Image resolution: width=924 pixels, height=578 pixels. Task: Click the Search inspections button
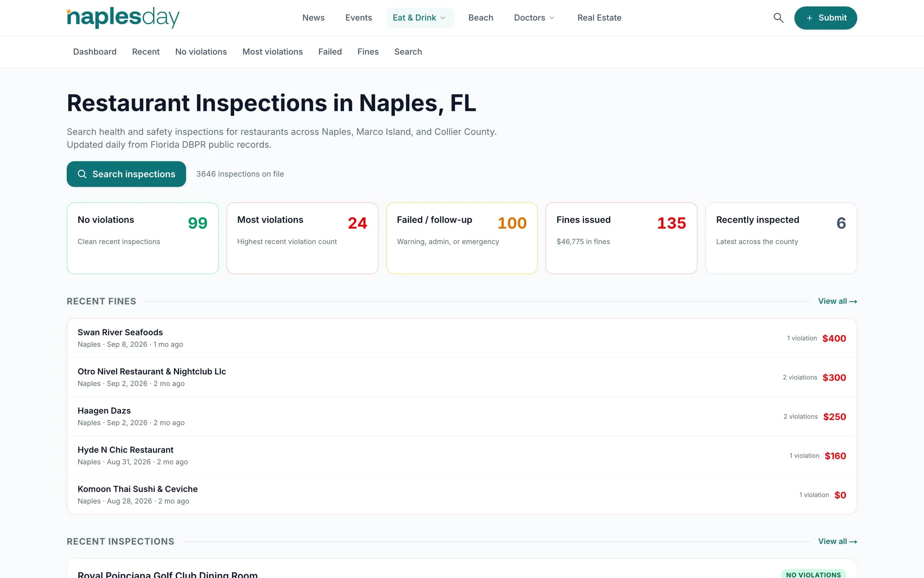126,174
